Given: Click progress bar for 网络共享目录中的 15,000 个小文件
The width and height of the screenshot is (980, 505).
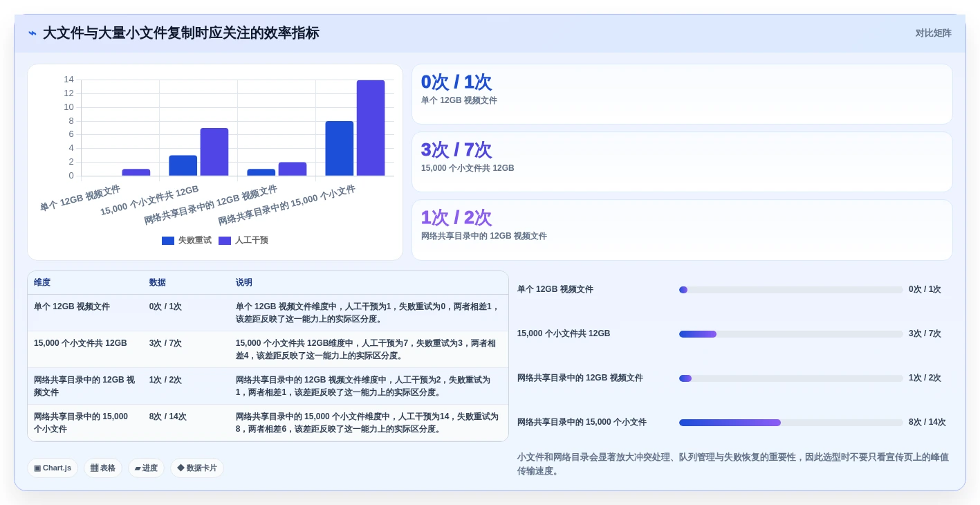Looking at the screenshot, I should pos(791,423).
